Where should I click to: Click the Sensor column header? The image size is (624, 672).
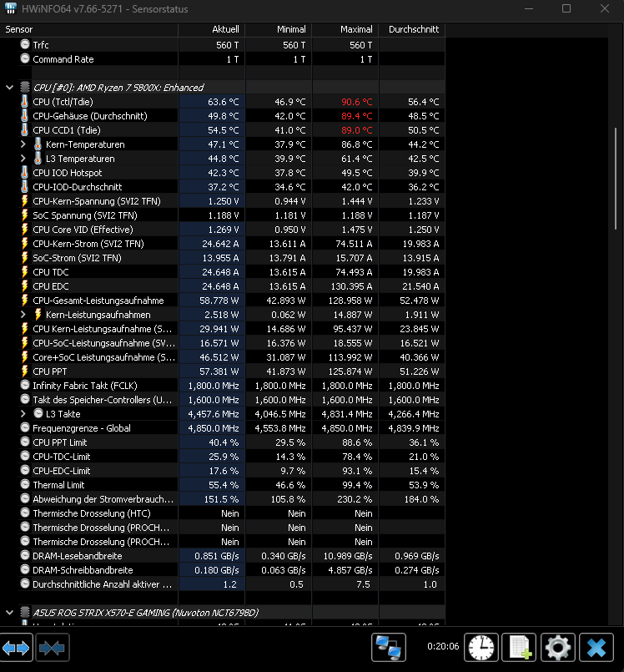tap(89, 29)
